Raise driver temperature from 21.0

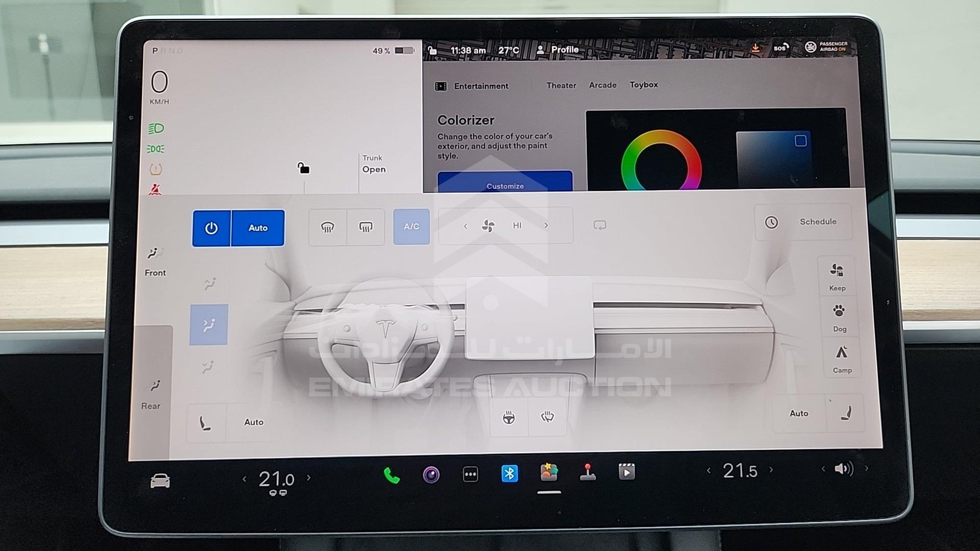tap(308, 478)
